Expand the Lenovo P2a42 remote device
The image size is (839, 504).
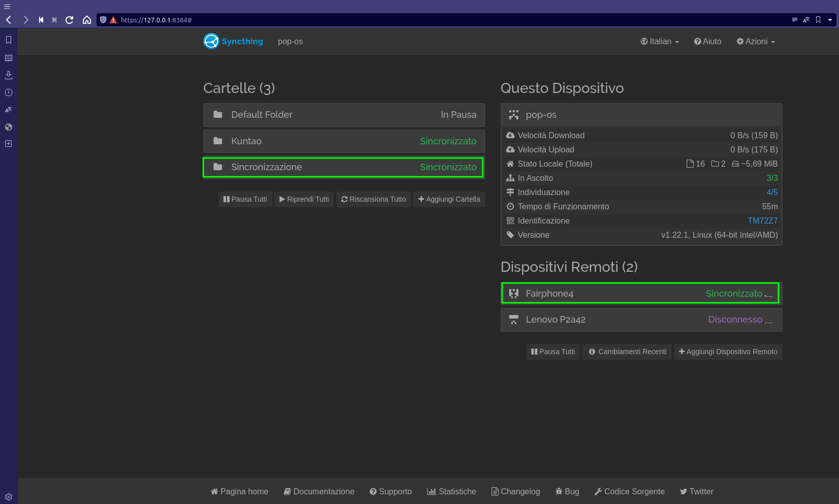pos(641,320)
